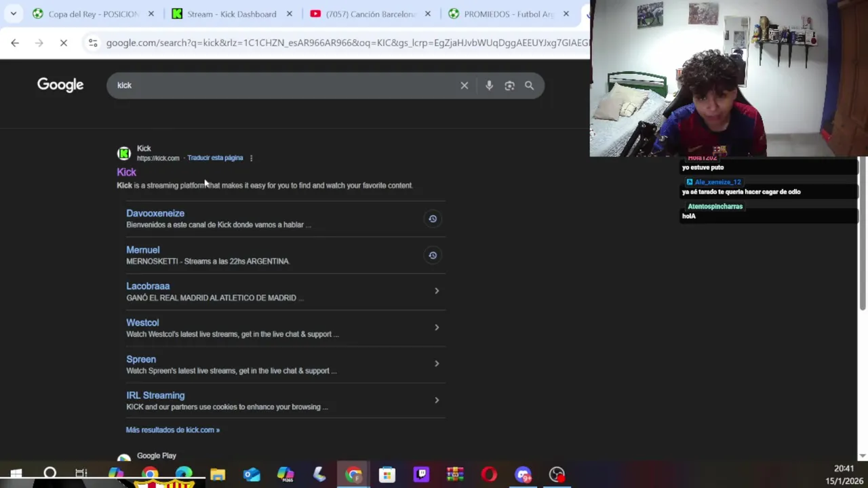Screen dimensions: 868x488
Task: Click chat username Atentospincharras
Action: (715, 206)
